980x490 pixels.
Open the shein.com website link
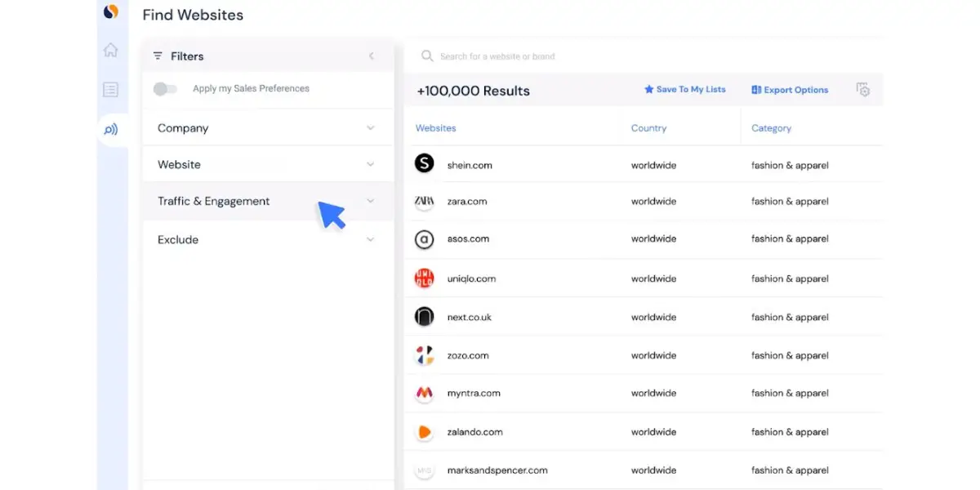coord(470,165)
